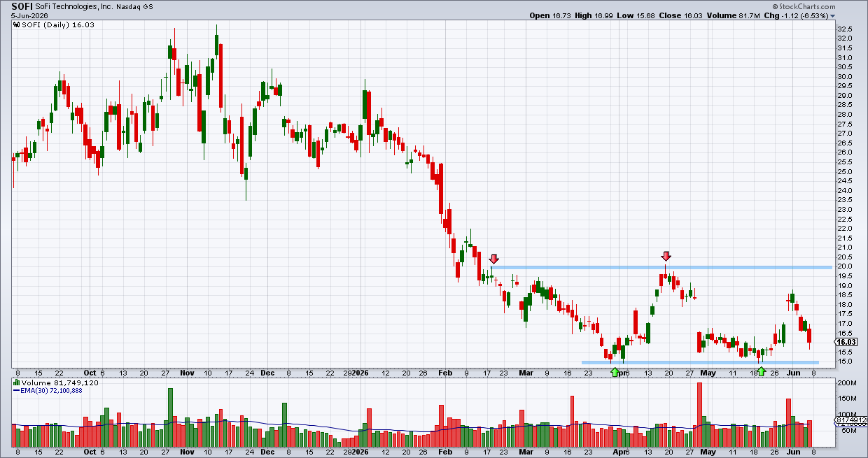Click the Nasdaq GS exchange label
Viewport: 868px width, 458px height.
pyautogui.click(x=135, y=6)
